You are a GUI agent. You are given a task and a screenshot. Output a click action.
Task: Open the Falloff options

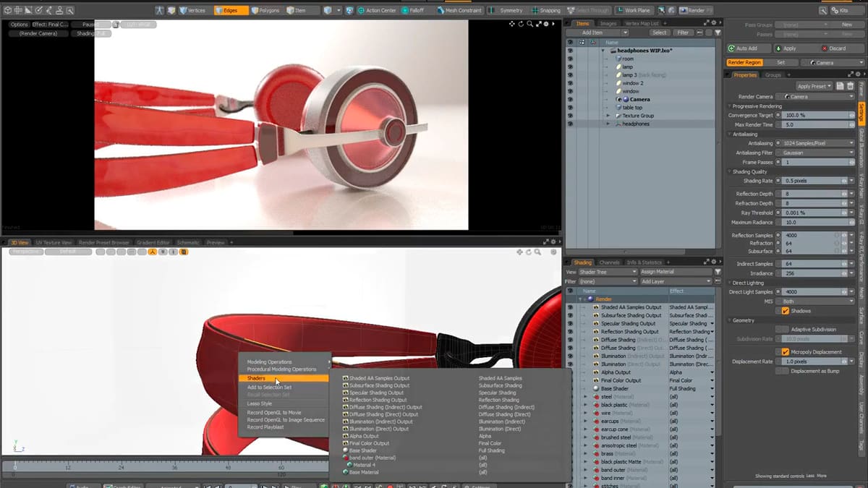click(416, 10)
